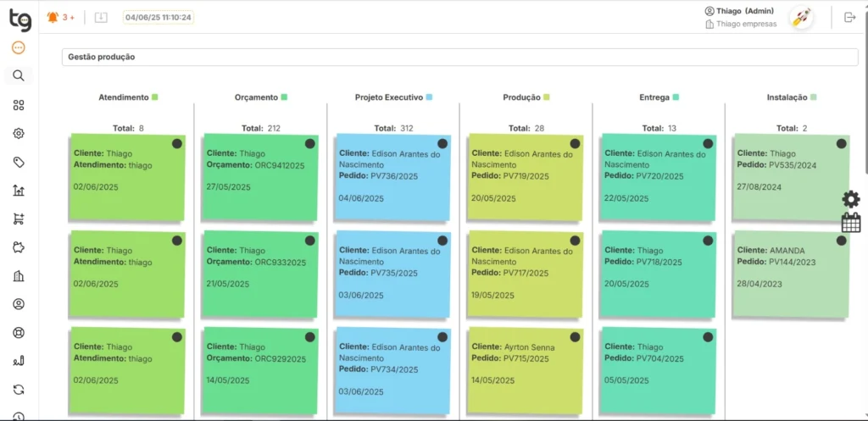Viewport: 868px width, 421px height.
Task: Open the notification bell showing 3+
Action: (x=54, y=17)
